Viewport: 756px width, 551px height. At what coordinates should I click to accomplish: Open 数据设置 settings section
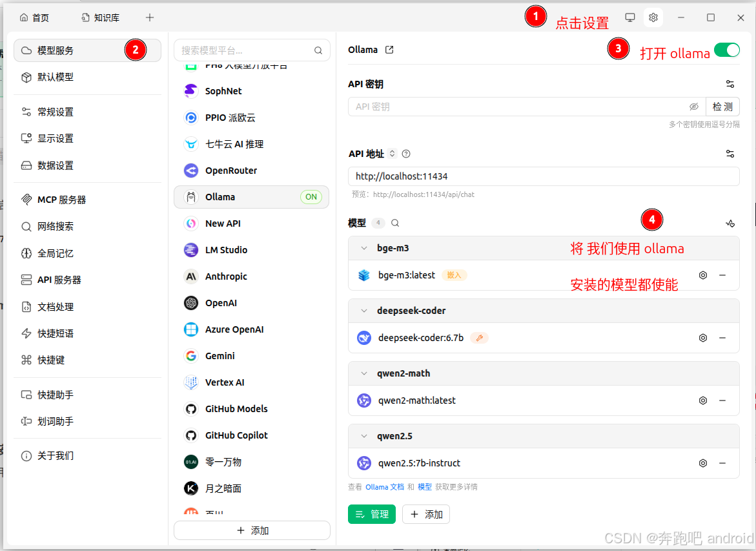click(87, 165)
